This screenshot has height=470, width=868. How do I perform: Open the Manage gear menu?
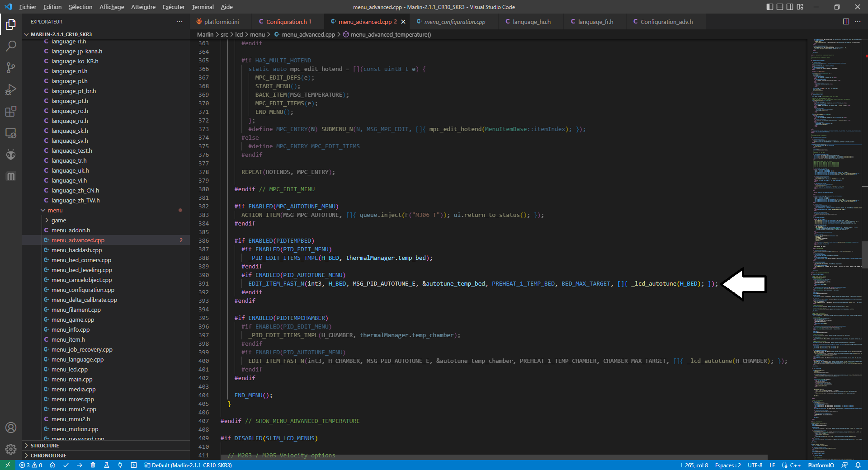coord(11,449)
